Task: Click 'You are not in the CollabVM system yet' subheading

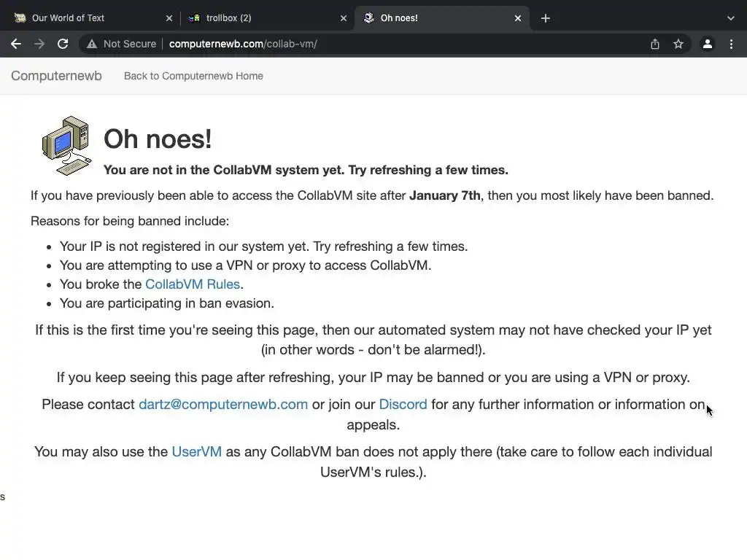Action: point(306,170)
